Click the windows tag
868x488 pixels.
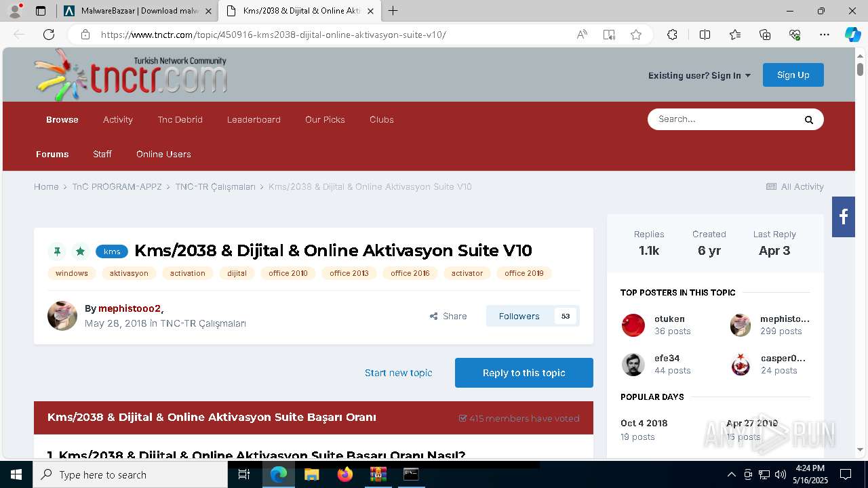pyautogui.click(x=72, y=273)
